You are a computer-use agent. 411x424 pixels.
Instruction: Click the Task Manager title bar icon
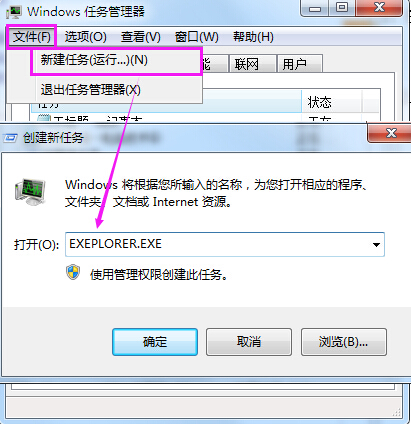14,12
